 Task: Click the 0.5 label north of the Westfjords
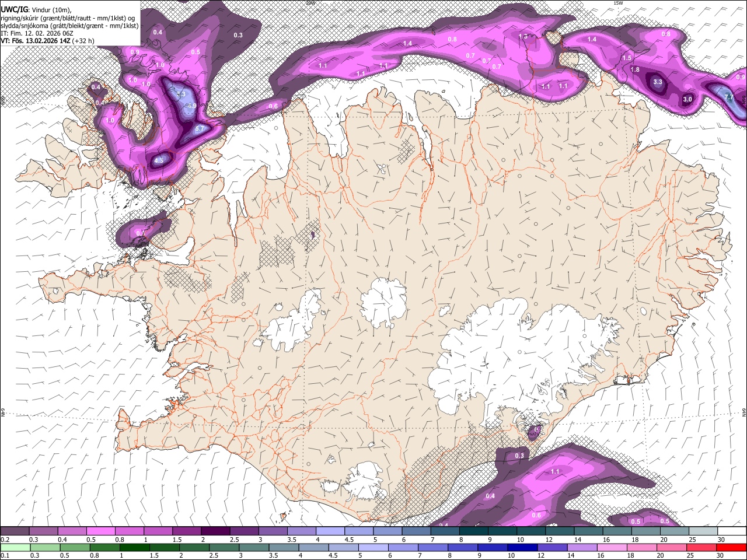[196, 52]
